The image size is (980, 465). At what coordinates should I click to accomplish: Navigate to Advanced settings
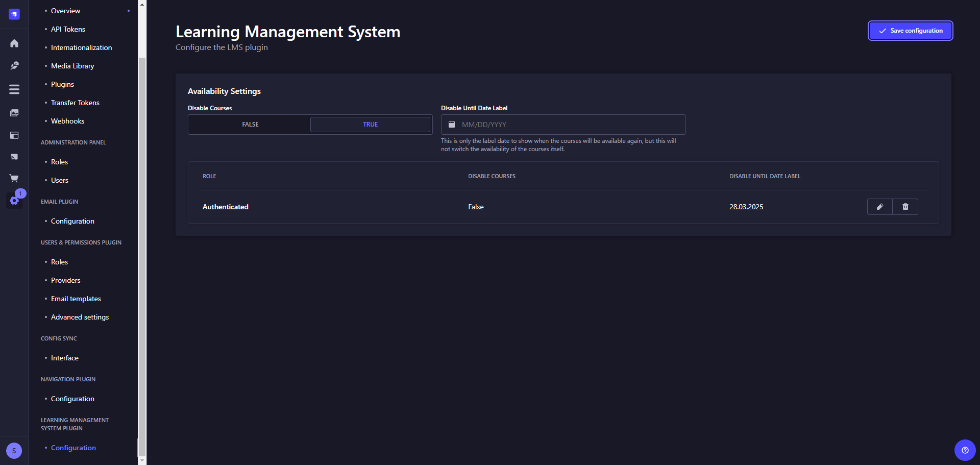(x=80, y=317)
